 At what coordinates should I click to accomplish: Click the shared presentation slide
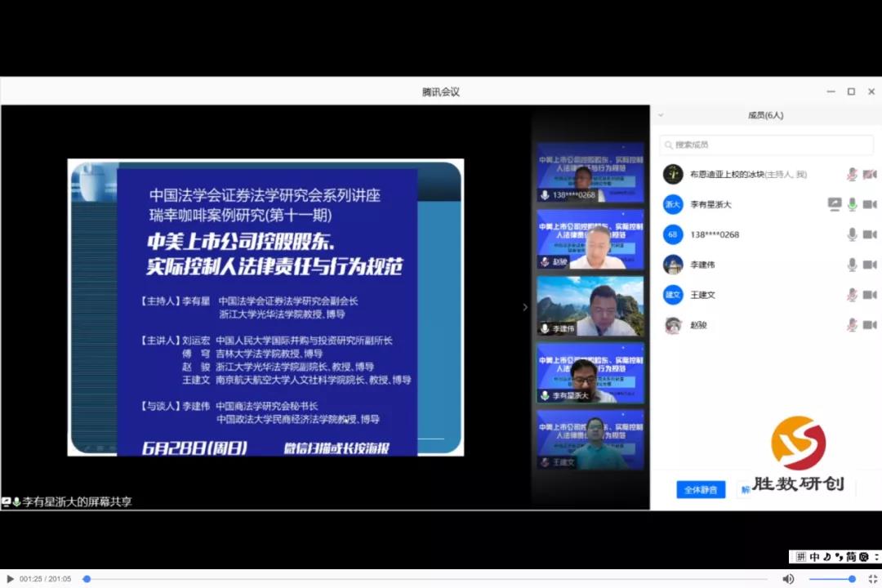tap(265, 307)
